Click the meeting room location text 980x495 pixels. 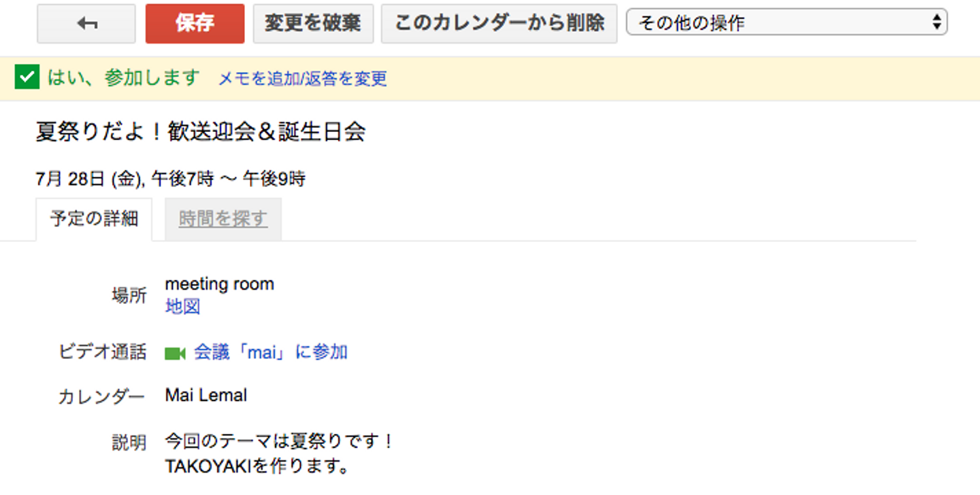click(x=219, y=284)
